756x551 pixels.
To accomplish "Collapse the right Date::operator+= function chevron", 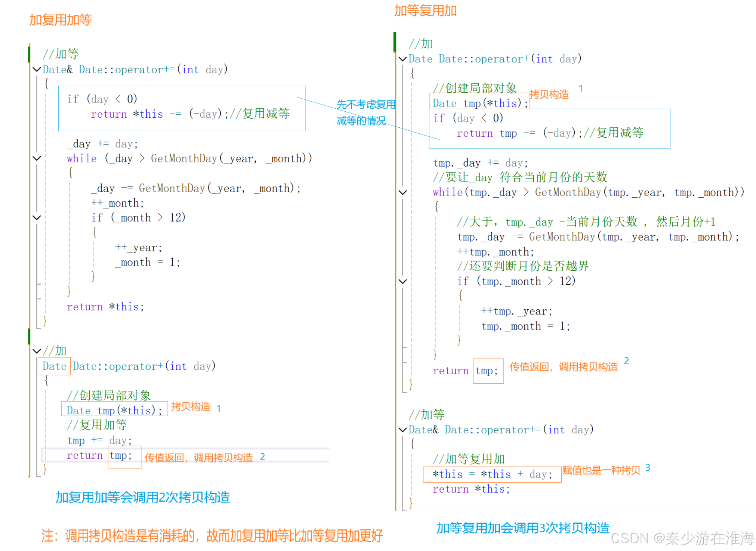I will (402, 430).
